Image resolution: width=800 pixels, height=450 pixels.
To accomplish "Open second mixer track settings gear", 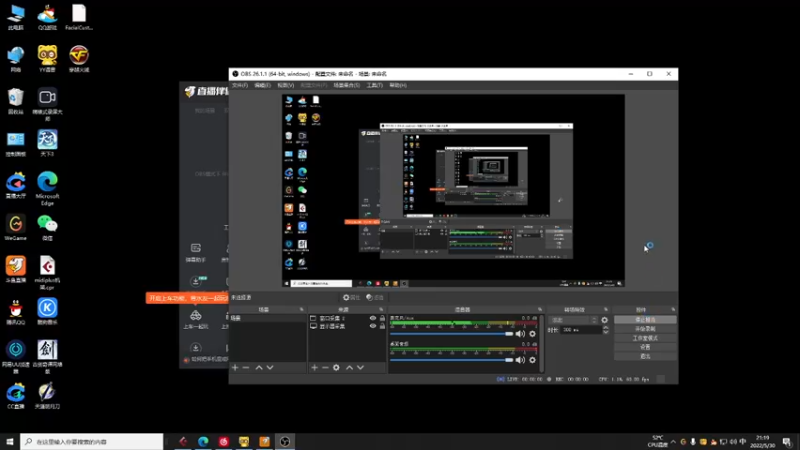I will coord(532,360).
